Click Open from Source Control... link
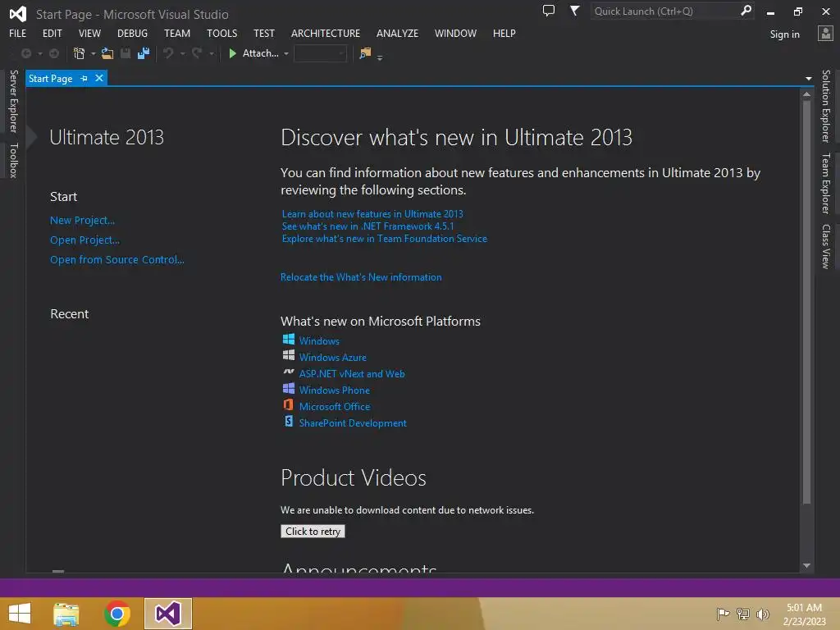The image size is (840, 630). point(117,260)
